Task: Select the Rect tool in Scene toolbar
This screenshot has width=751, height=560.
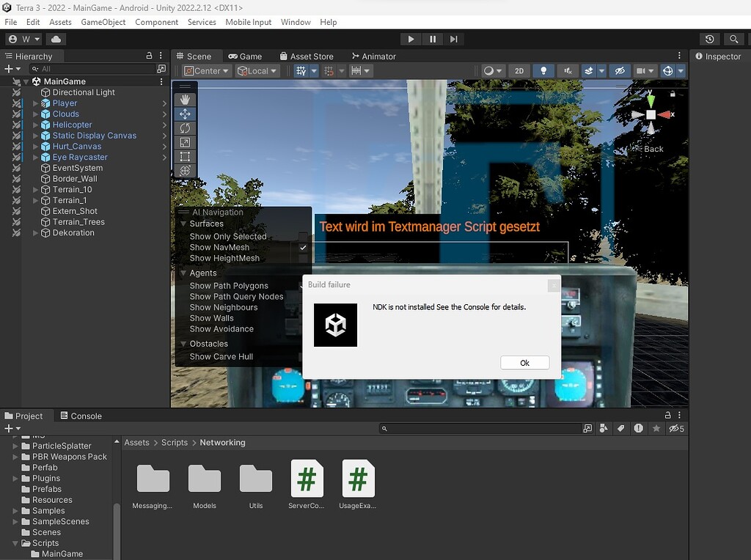Action: 185,156
